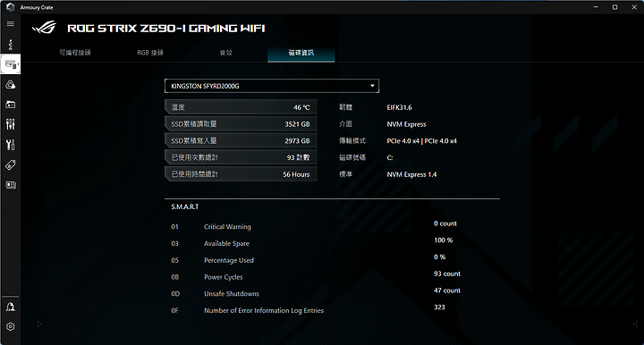Click the 已使用時間總計 56 Hours row
Viewport: 644px width, 345px height.
click(241, 174)
